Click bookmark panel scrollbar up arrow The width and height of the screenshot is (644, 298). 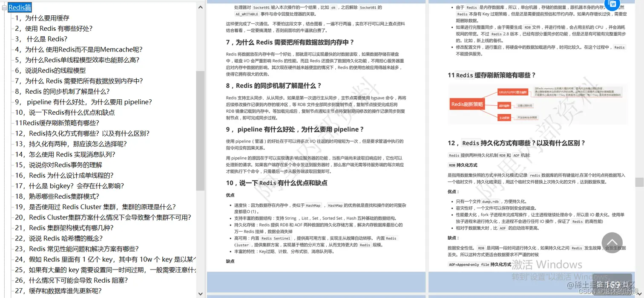[200, 6]
